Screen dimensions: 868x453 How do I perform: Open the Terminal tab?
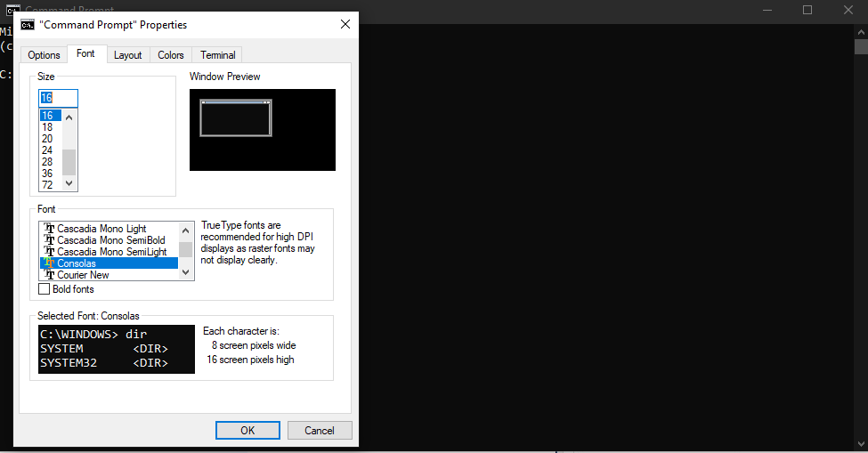pyautogui.click(x=217, y=55)
